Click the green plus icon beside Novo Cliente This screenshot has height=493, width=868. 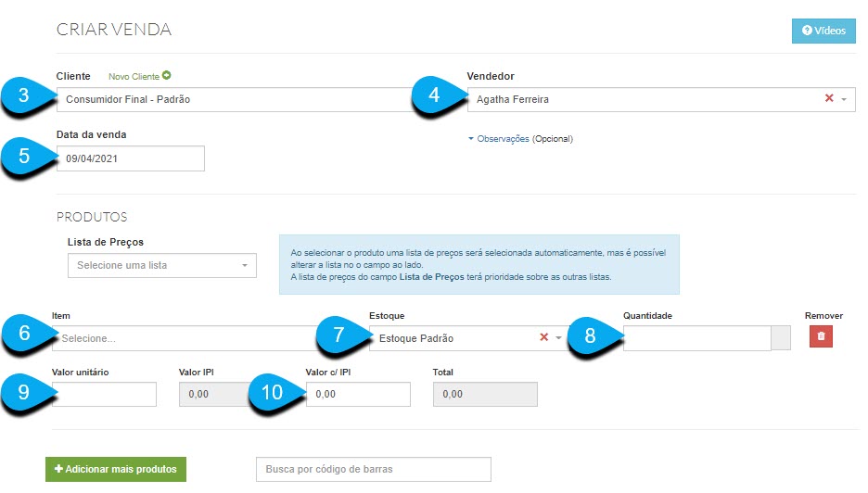(167, 75)
